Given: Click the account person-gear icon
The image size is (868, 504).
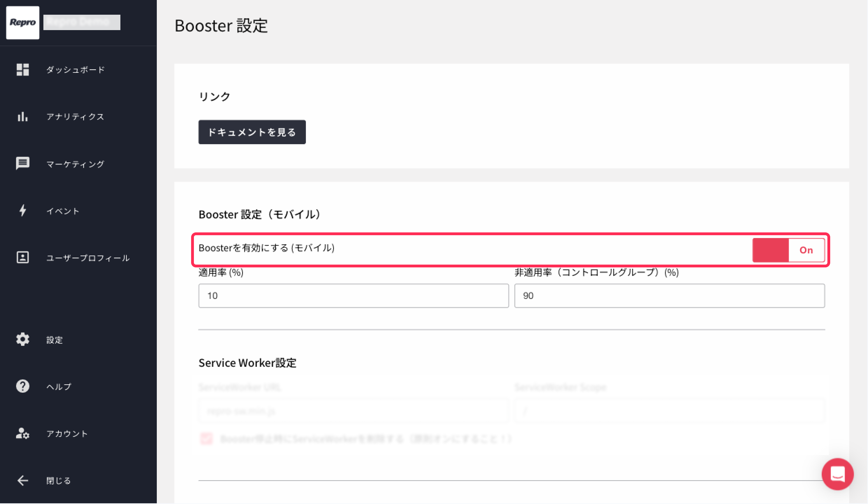Looking at the screenshot, I should [23, 433].
